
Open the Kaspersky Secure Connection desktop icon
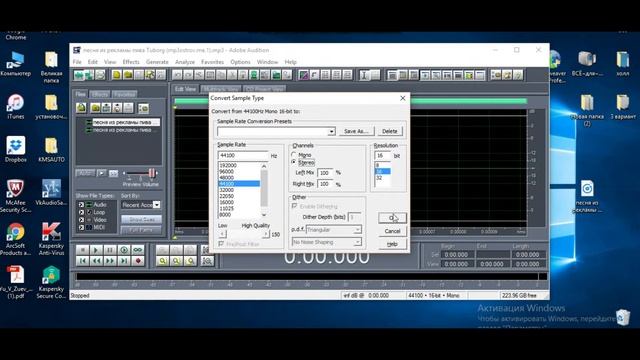click(x=51, y=282)
